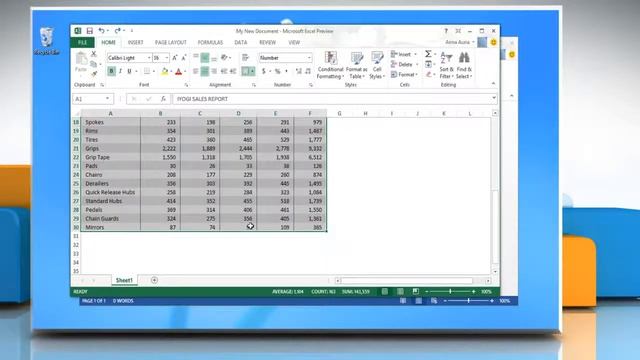Image resolution: width=640 pixels, height=360 pixels.
Task: Click the Orientation text angle icon
Action: point(224,58)
